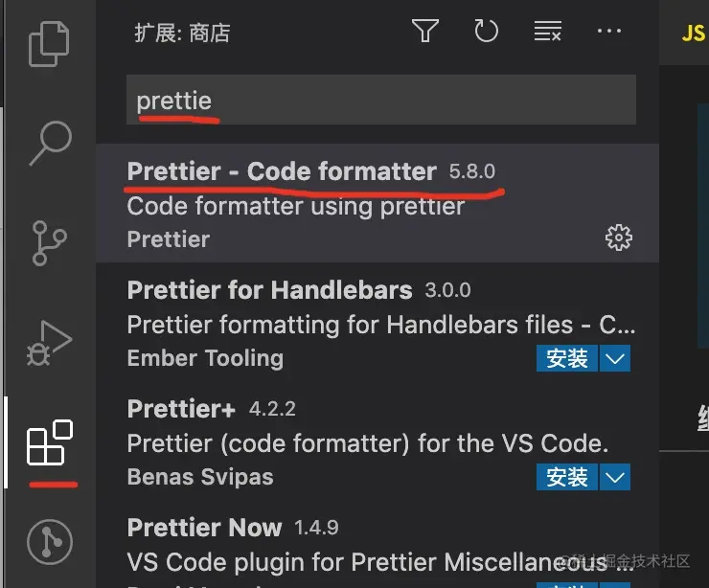The width and height of the screenshot is (709, 588).
Task: Expand install dropdown arrow for Prettier+
Action: click(615, 476)
